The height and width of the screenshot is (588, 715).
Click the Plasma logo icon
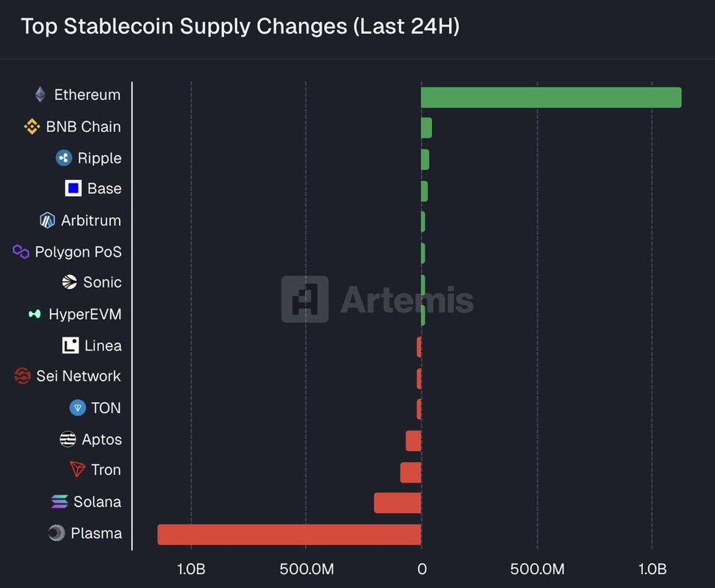(57, 534)
